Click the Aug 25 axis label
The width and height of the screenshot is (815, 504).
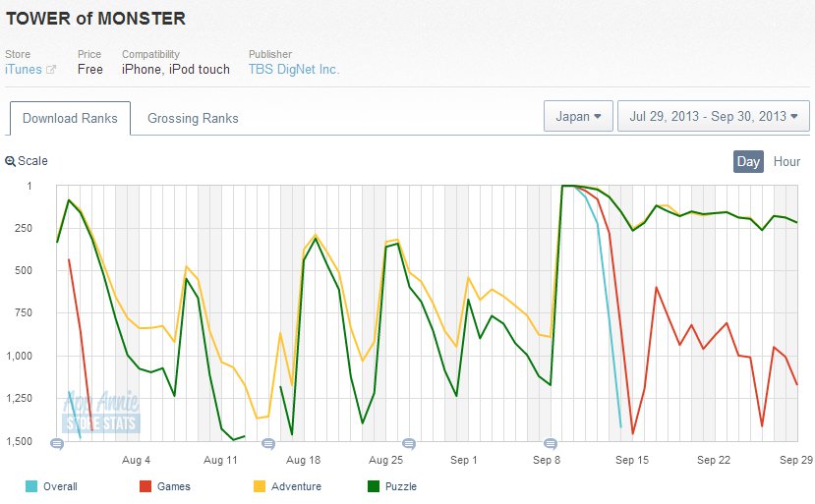click(x=385, y=460)
